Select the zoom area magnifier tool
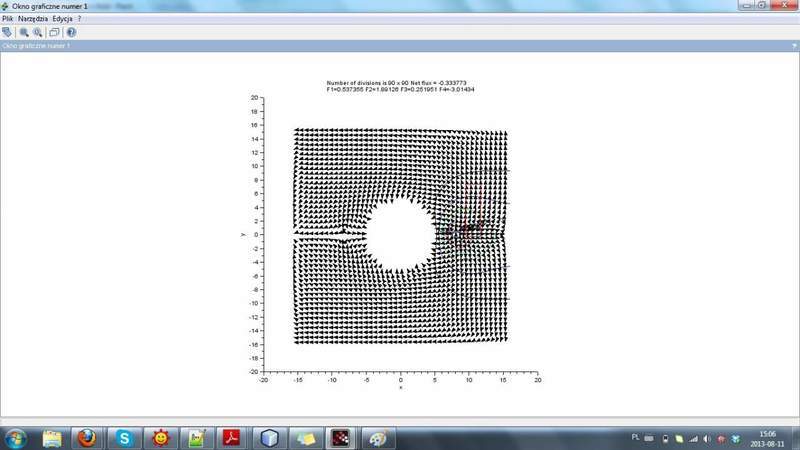The height and width of the screenshot is (450, 800). coord(24,32)
